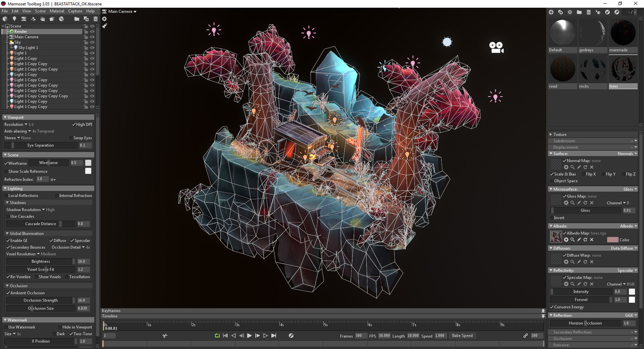Add a new mesh object to the scene
644x349 pixels.
5,19
